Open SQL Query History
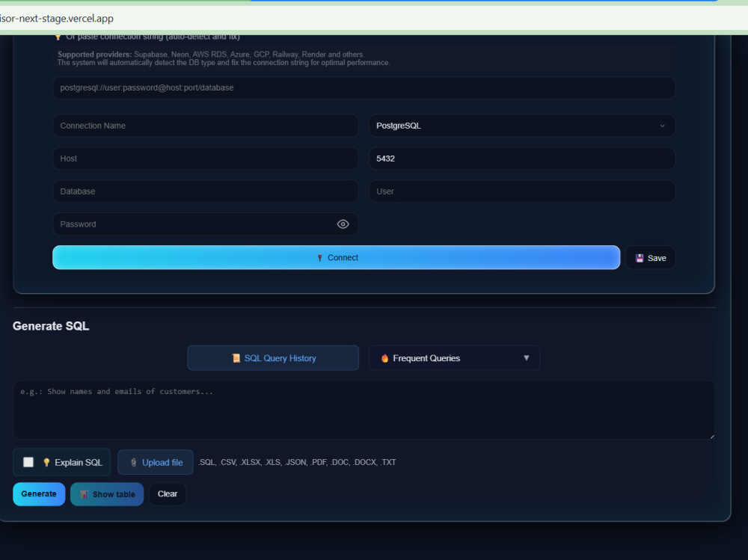The height and width of the screenshot is (560, 748). tap(273, 358)
